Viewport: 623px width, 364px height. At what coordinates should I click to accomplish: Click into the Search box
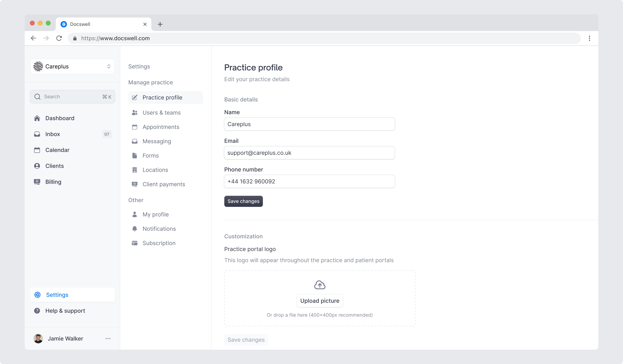[x=72, y=97]
